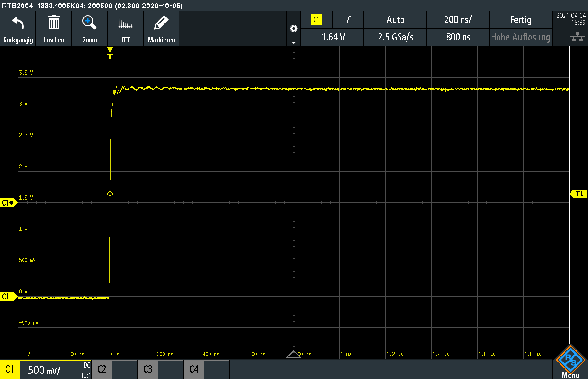Click the 800 ns horizontal position value
The height and width of the screenshot is (379, 588).
[x=458, y=37]
